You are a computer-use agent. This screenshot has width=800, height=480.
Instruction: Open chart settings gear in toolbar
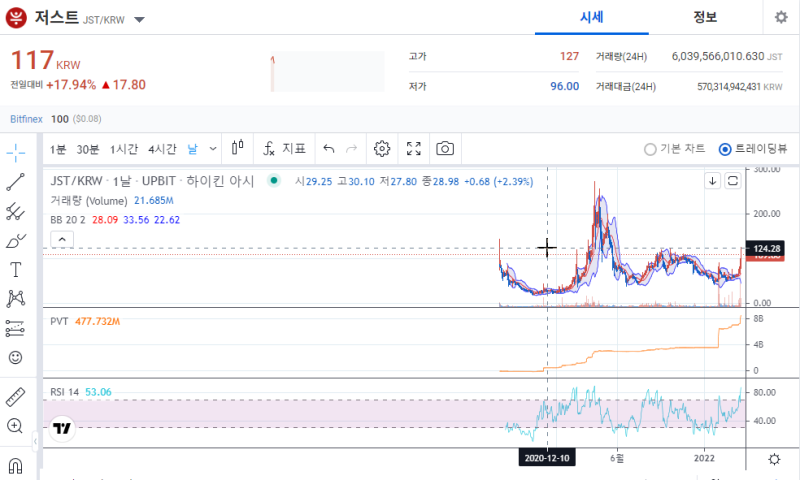coord(382,148)
